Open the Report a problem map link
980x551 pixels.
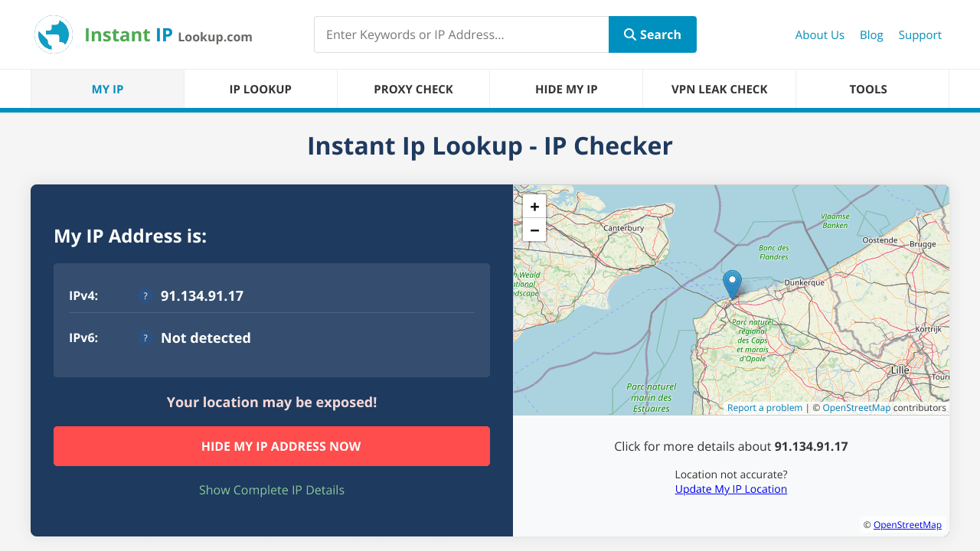[x=765, y=408]
